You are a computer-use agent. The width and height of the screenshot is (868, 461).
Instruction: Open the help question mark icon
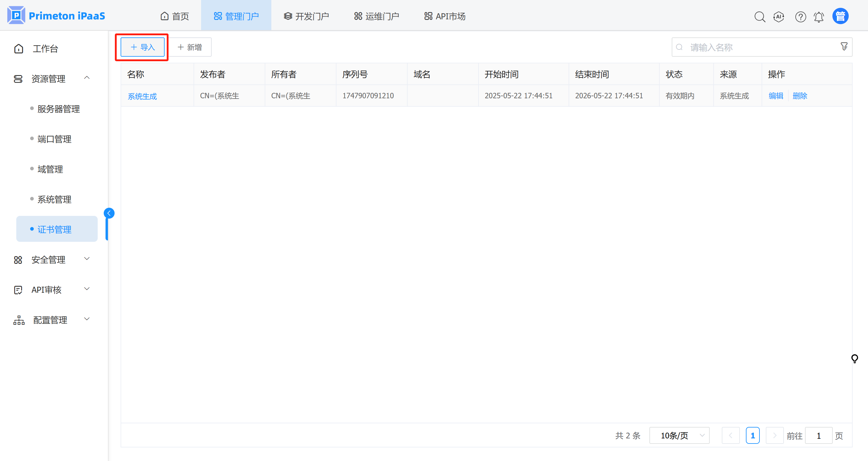[x=800, y=17]
